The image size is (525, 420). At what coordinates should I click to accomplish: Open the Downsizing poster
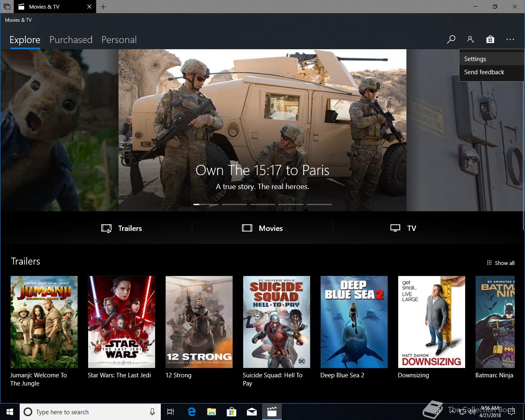(x=431, y=322)
